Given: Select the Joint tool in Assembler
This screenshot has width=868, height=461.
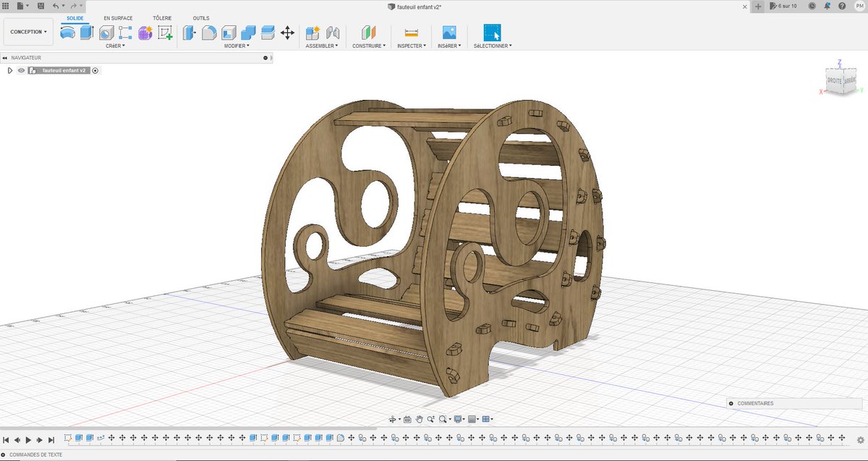Looking at the screenshot, I should point(333,33).
